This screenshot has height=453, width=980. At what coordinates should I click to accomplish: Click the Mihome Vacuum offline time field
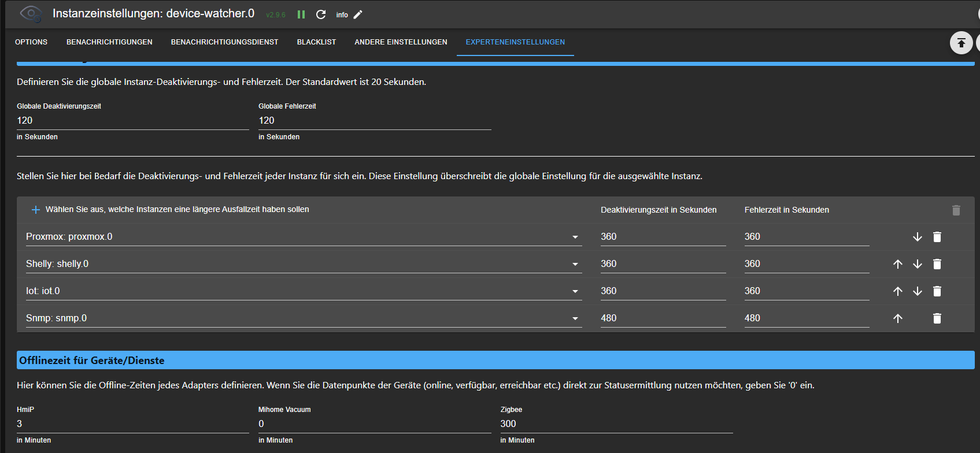point(375,424)
